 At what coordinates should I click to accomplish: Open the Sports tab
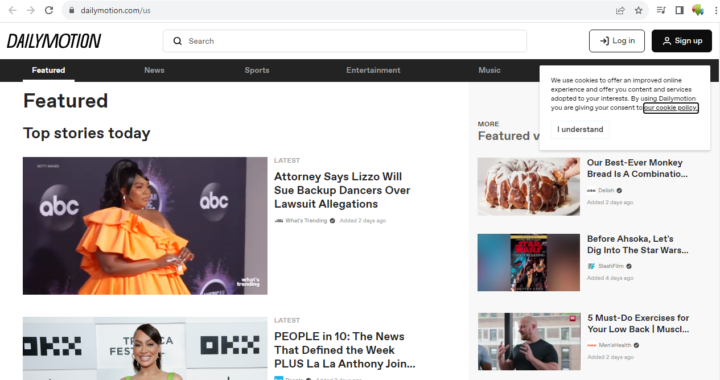click(x=257, y=70)
